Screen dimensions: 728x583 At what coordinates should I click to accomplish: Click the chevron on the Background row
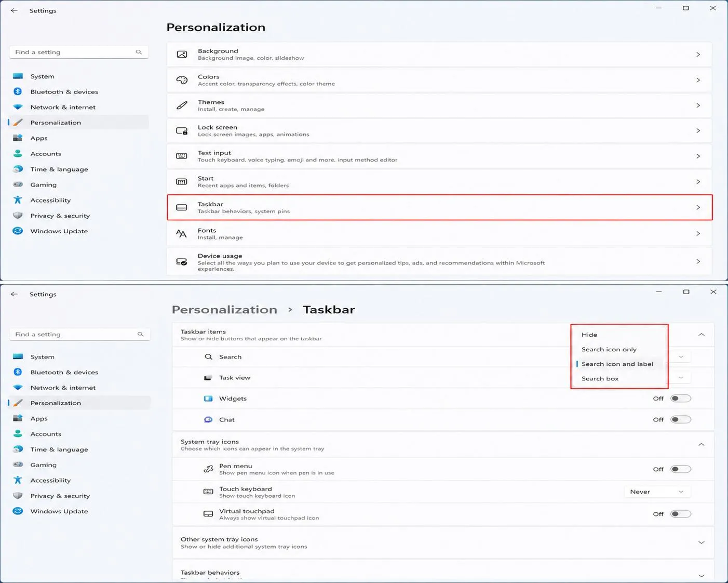[x=698, y=55]
